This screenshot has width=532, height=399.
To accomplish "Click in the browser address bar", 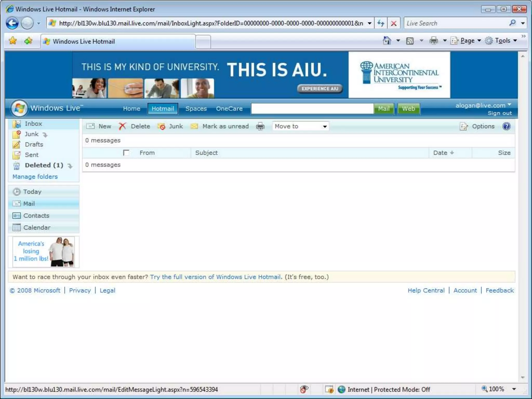I will (210, 23).
